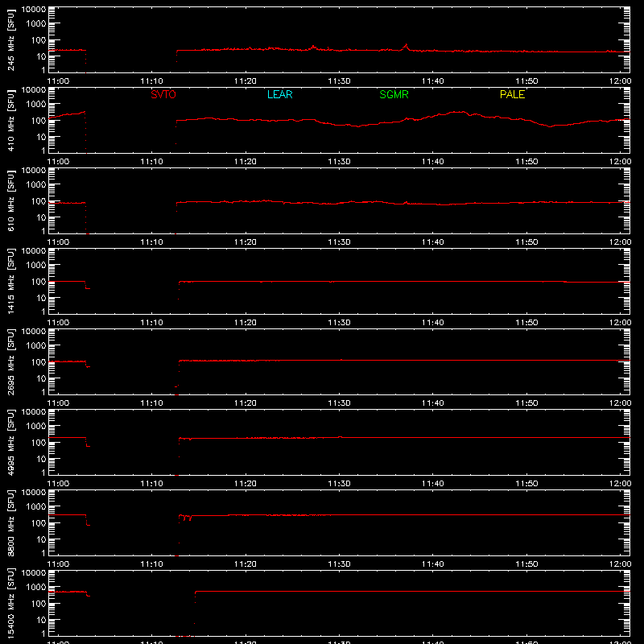Screen dimensions: 644x644
Task: Click the 8800 MHz dips just after 11:13
Action: (x=187, y=518)
